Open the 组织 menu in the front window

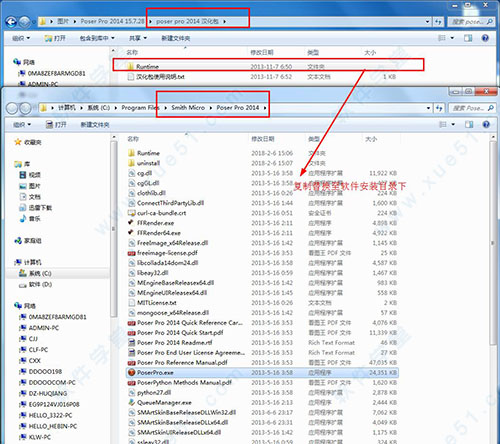click(22, 125)
